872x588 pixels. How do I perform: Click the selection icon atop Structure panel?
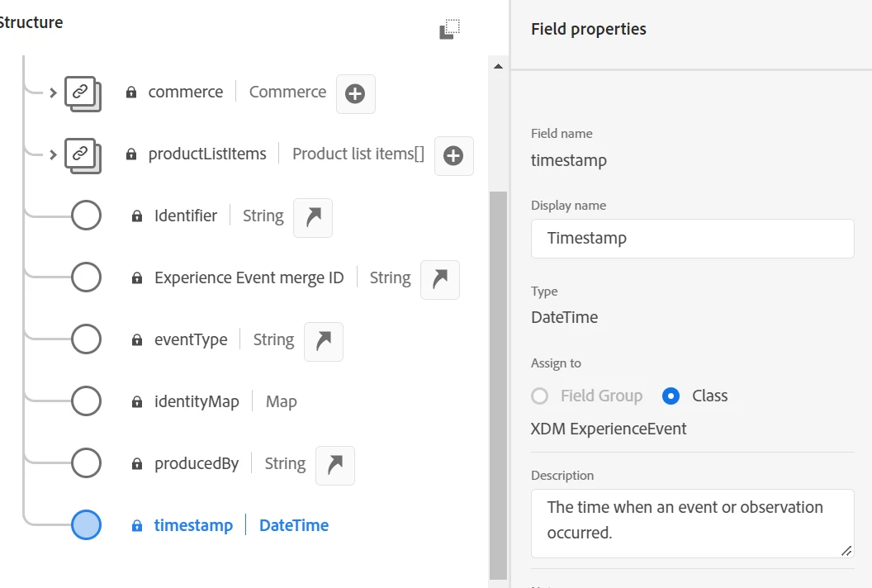click(449, 29)
